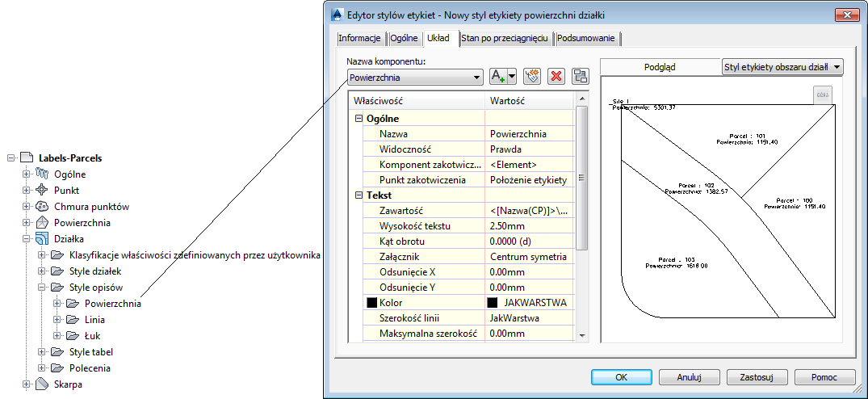
Task: Click the Zawartość value field
Action: pyautogui.click(x=529, y=210)
